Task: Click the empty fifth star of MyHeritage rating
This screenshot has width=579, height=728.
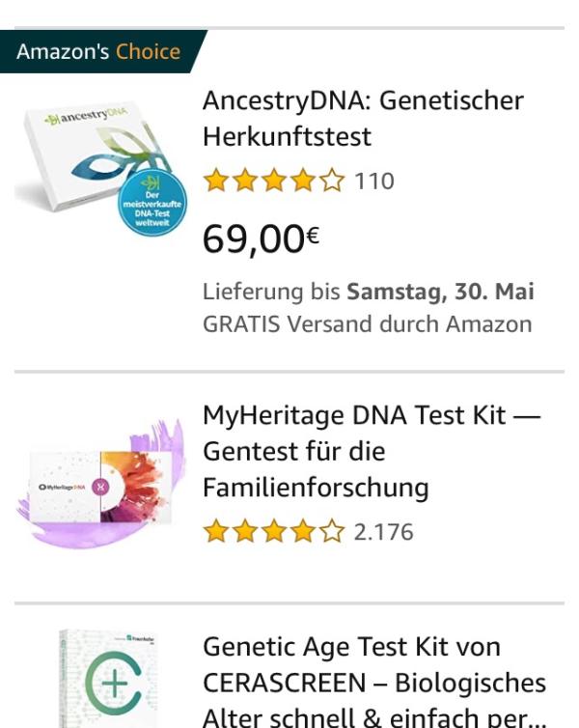Action: point(334,531)
